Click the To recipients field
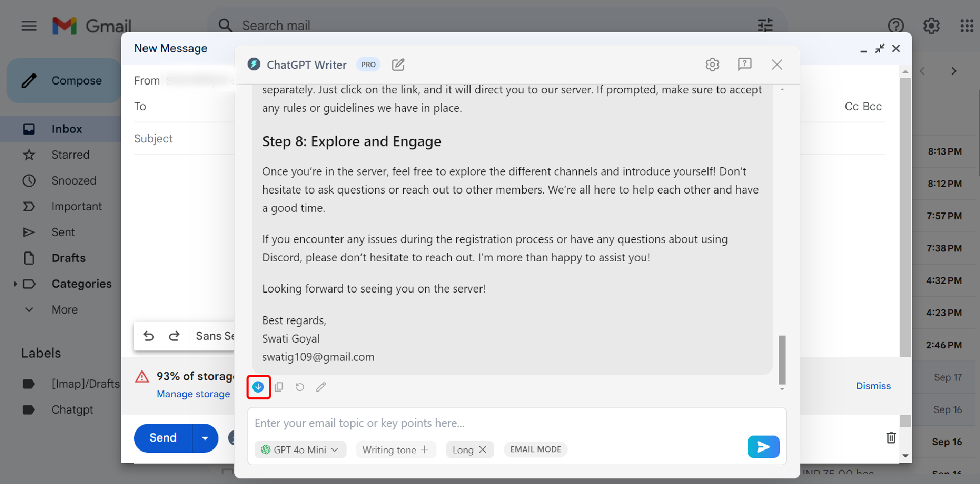The width and height of the screenshot is (980, 484). [184, 106]
